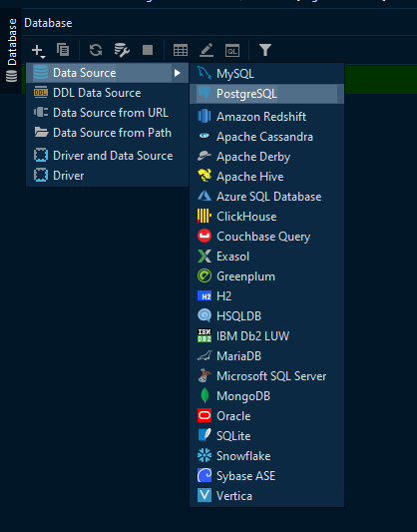Choose SQLite label
The height and width of the screenshot is (532, 417).
233,436
